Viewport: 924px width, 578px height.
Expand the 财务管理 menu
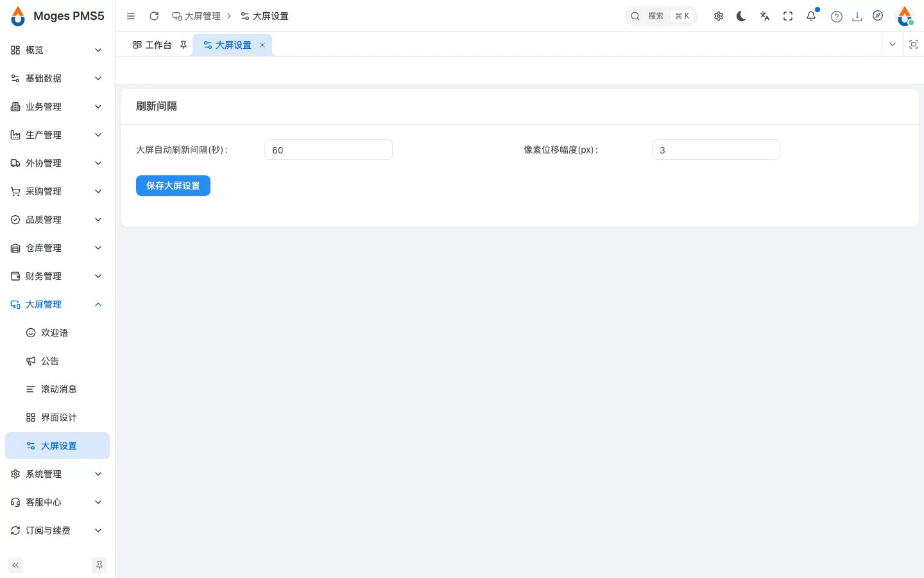click(57, 276)
